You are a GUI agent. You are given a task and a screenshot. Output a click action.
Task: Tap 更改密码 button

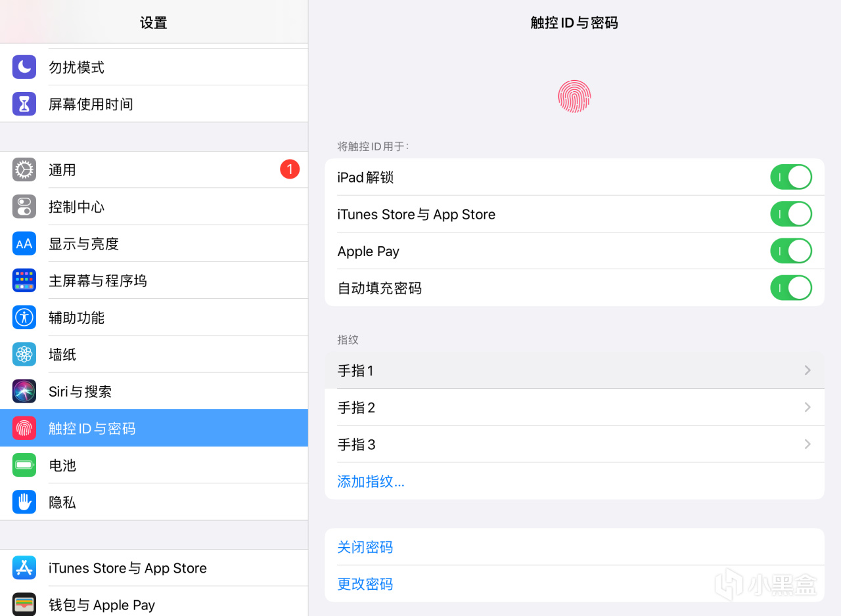tap(574, 584)
